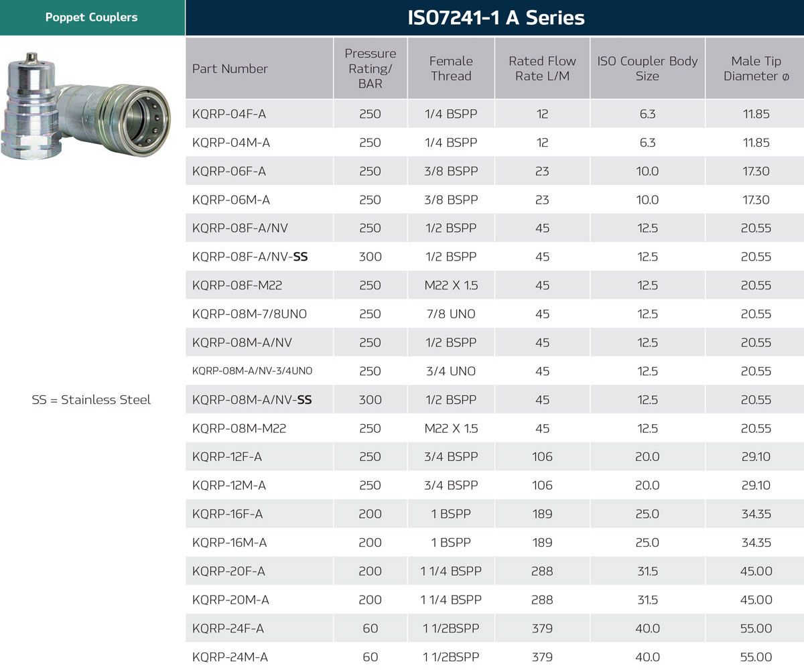This screenshot has width=804, height=672.
Task: Select part number KQRP-16M-A
Action: point(228,542)
